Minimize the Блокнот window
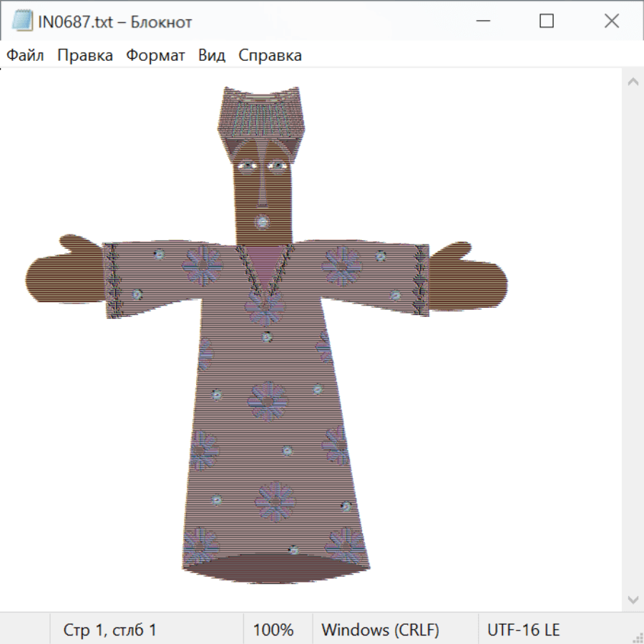The width and height of the screenshot is (644, 644). [x=482, y=21]
